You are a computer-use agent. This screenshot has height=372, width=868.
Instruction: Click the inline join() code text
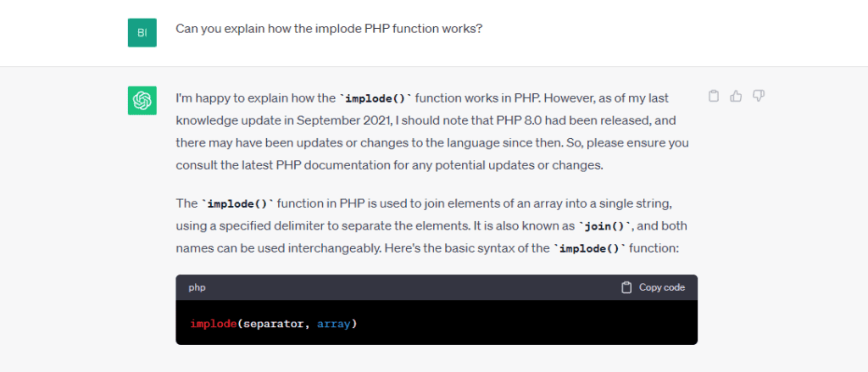pyautogui.click(x=604, y=227)
